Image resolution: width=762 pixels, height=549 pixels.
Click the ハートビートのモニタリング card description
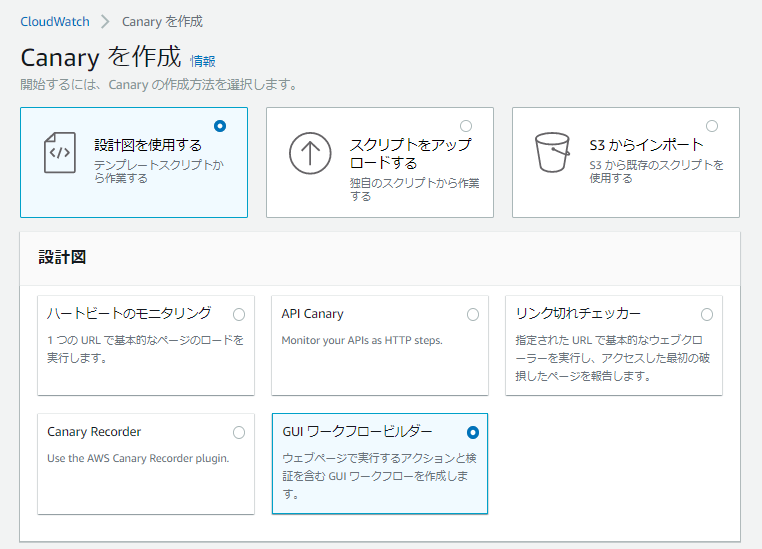[x=145, y=348]
